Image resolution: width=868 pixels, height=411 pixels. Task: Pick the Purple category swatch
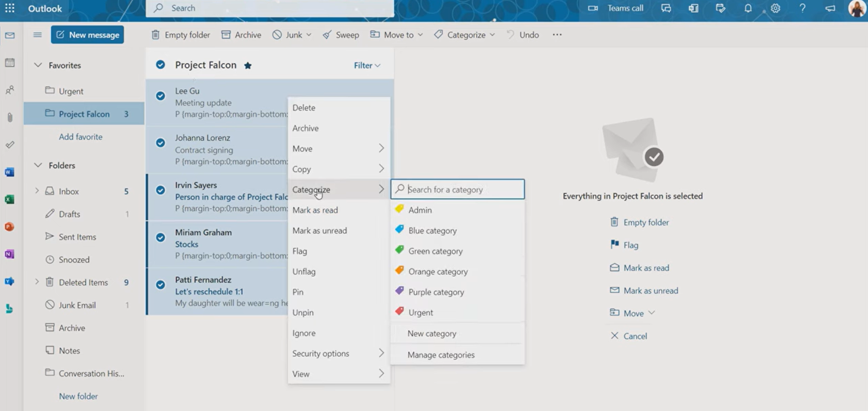pos(400,291)
